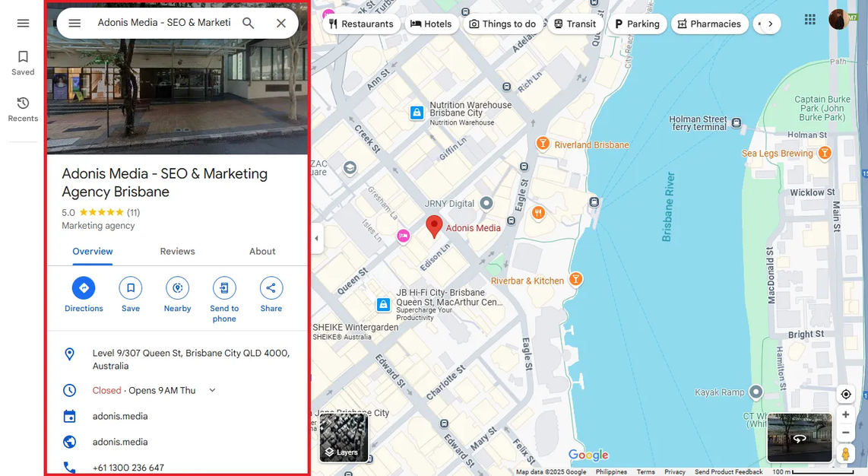
Task: Open the Google account avatar
Action: pyautogui.click(x=839, y=19)
